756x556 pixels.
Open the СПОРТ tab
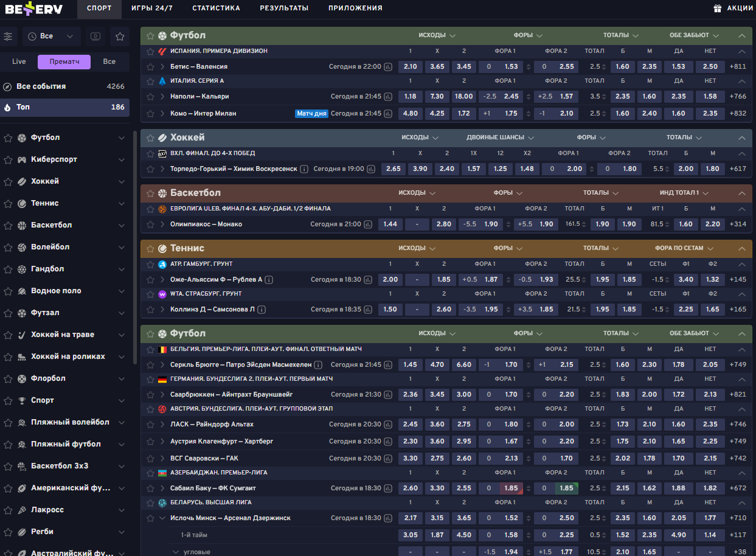pyautogui.click(x=99, y=9)
